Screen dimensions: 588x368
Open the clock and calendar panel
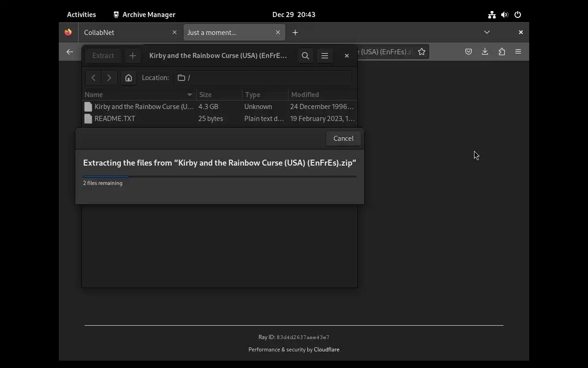[294, 15]
